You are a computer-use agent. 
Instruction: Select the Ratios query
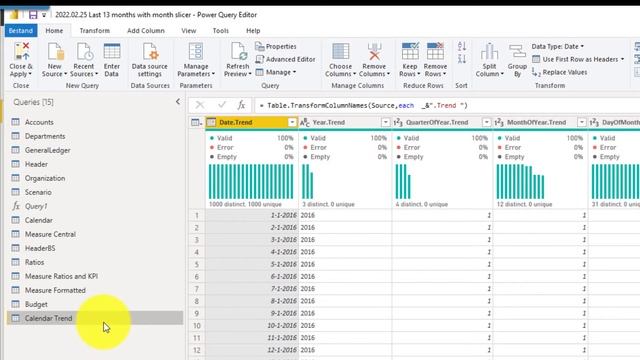click(x=95, y=262)
